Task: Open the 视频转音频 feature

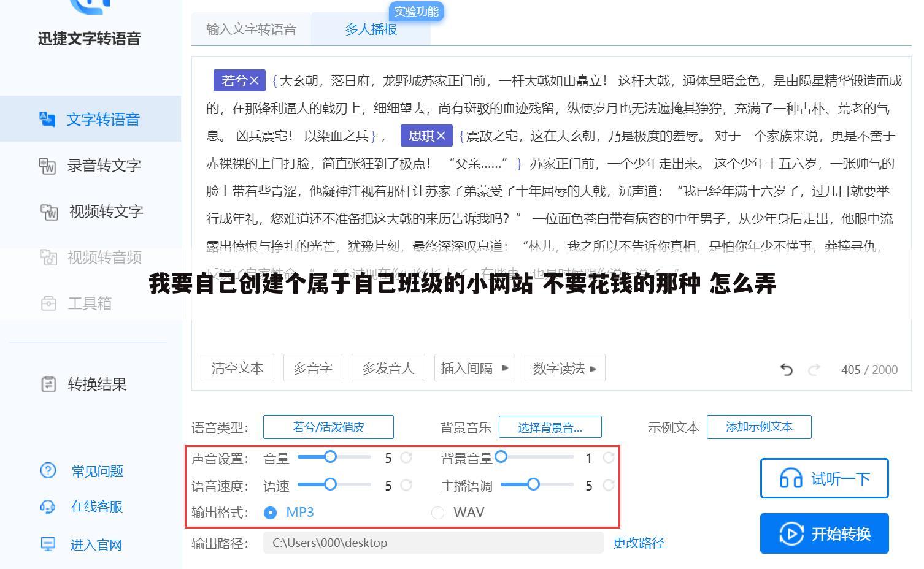Action: click(104, 258)
